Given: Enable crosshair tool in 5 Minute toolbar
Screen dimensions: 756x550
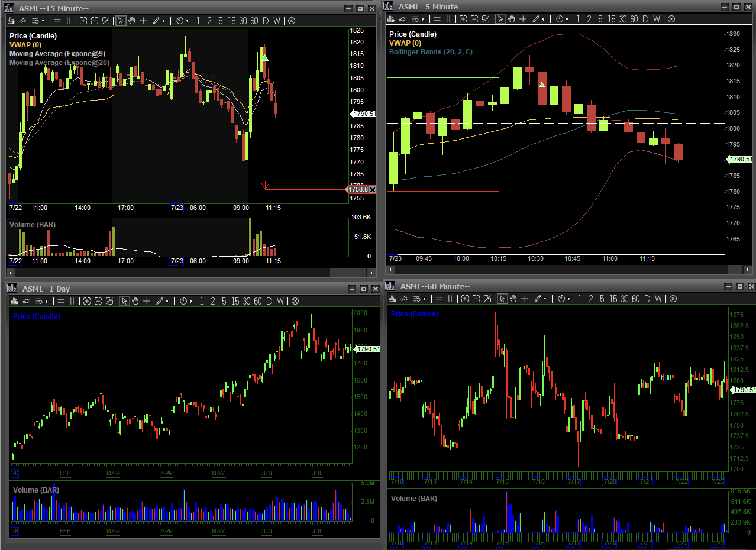Looking at the screenshot, I should tap(523, 19).
